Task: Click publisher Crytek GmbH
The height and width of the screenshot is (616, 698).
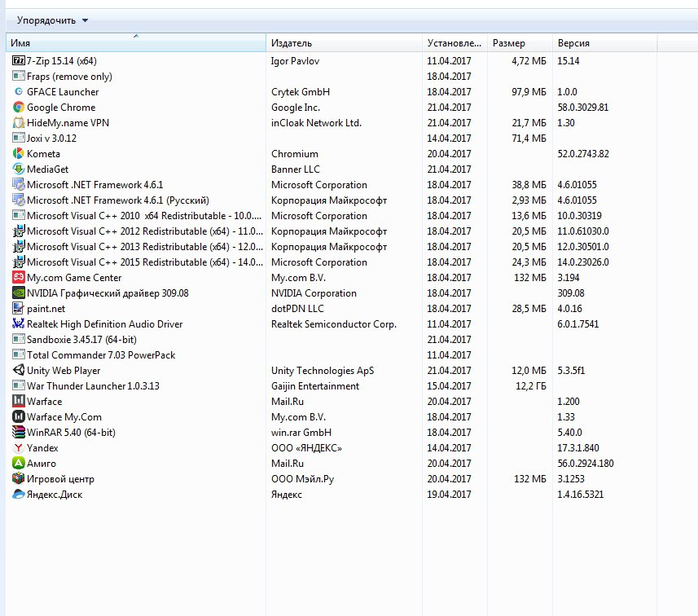Action: (x=301, y=92)
